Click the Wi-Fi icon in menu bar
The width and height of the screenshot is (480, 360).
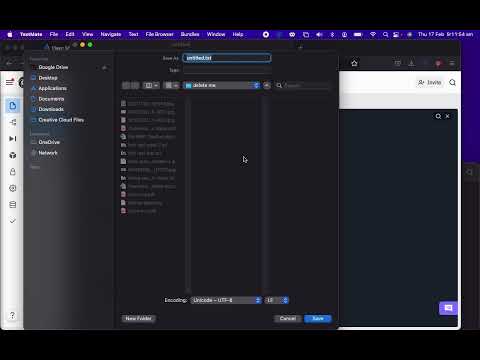[373, 34]
